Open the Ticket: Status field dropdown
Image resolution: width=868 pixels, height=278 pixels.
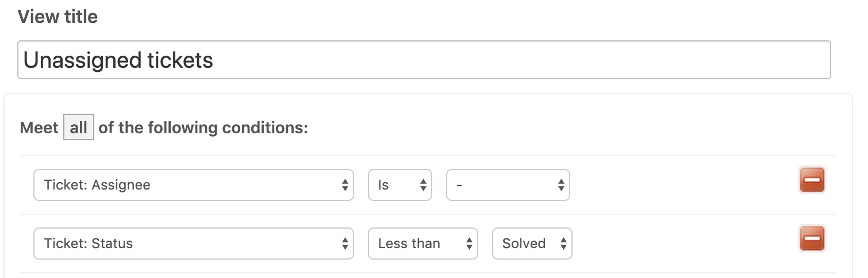click(194, 244)
